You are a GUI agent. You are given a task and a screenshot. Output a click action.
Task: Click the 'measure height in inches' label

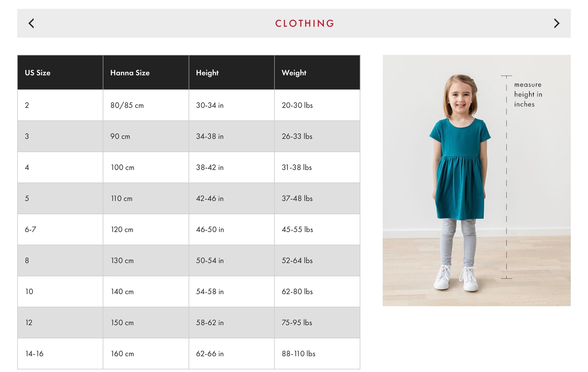click(528, 94)
